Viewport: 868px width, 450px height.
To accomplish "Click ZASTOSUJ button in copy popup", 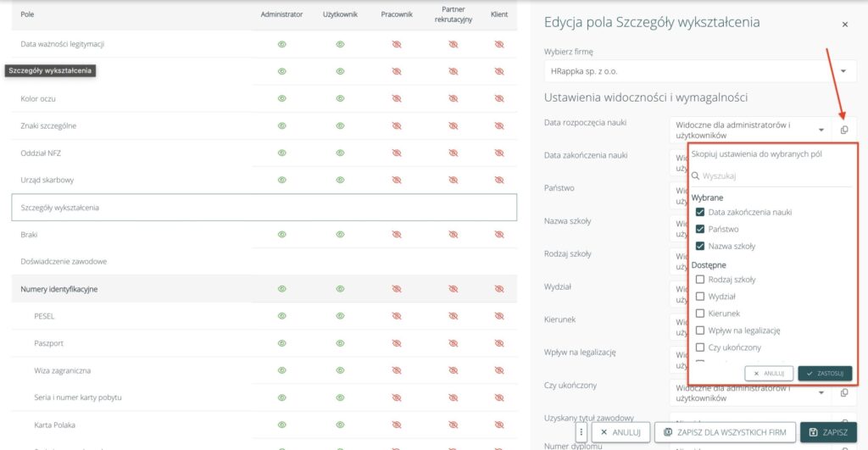I will 825,373.
